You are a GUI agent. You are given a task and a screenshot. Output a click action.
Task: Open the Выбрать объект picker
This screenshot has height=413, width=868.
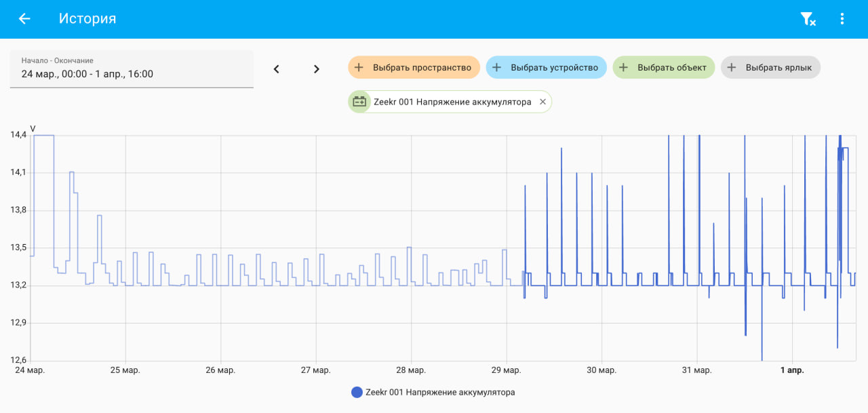[x=664, y=68]
